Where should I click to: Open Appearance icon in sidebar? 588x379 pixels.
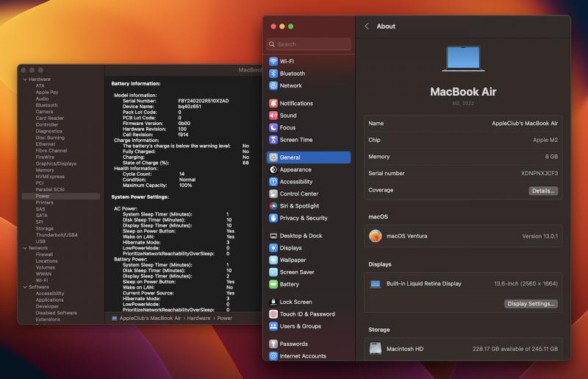pos(273,170)
